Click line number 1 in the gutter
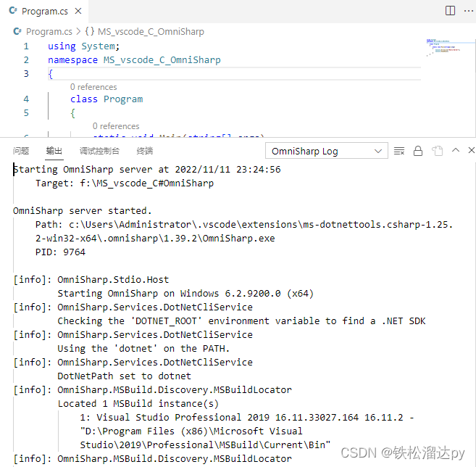The width and height of the screenshot is (476, 467). tap(26, 46)
